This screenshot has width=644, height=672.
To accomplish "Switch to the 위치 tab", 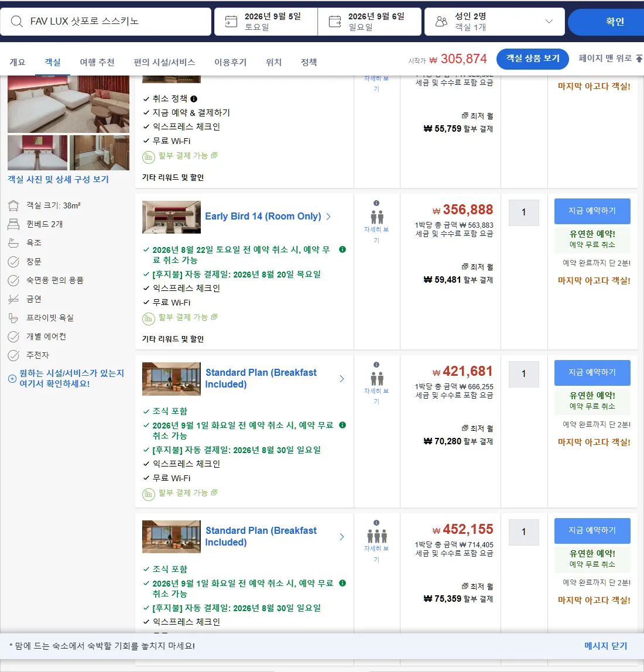I will pyautogui.click(x=274, y=62).
